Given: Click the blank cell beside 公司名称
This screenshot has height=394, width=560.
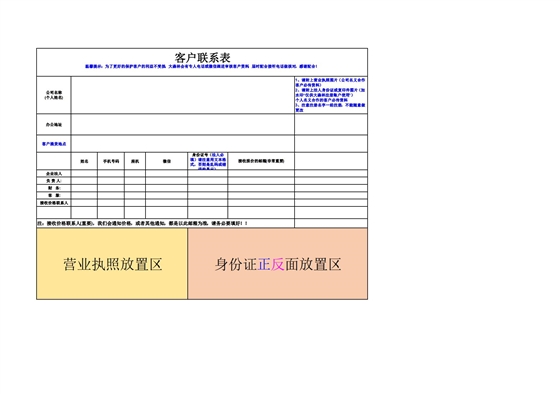Looking at the screenshot, I should (182, 95).
